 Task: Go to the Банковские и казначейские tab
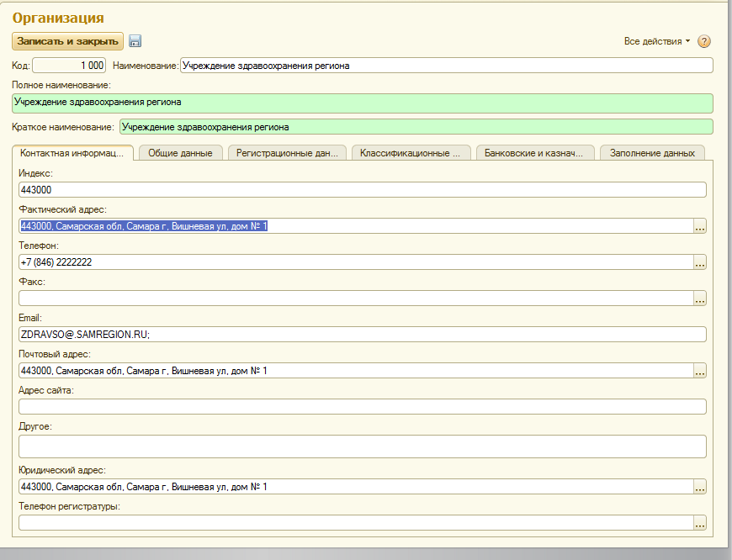(535, 153)
